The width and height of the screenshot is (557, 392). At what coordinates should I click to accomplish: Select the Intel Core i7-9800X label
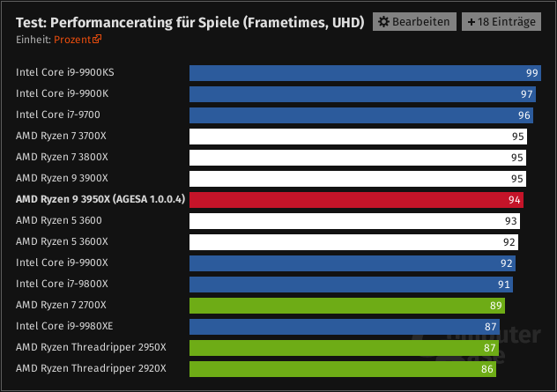tap(62, 284)
